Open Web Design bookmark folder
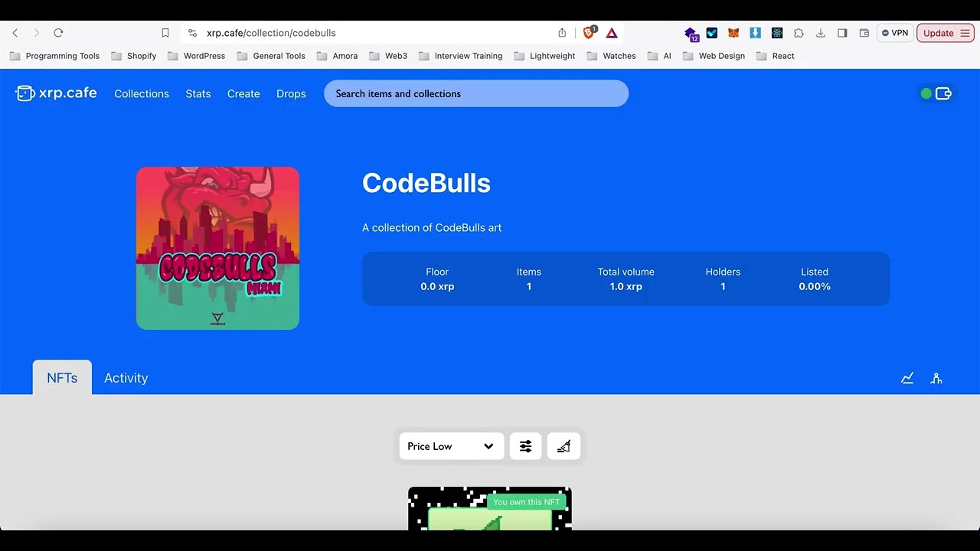Viewport: 980px width, 551px height. click(714, 56)
